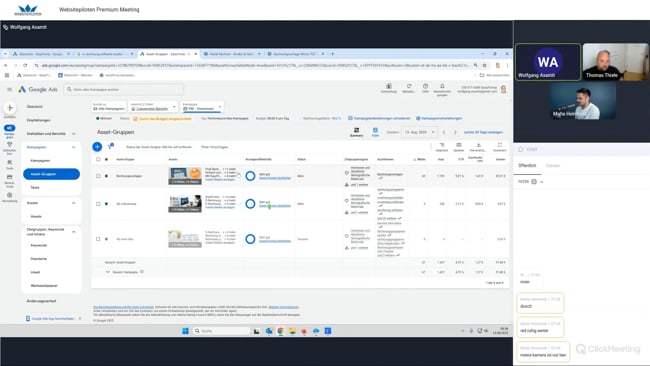Toggle status dot of Rechnungsvorlagen row
650x366 pixels.
pos(107,176)
